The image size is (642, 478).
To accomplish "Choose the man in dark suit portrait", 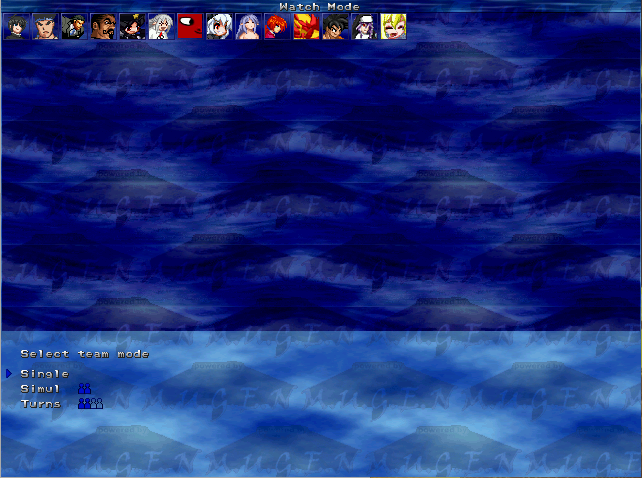I will [75, 27].
